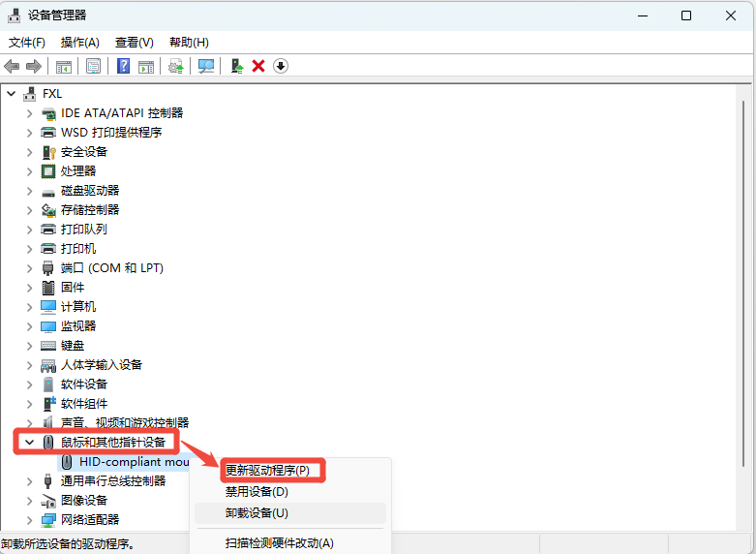Image resolution: width=756 pixels, height=554 pixels.
Task: Expand the 处理器 node
Action: tap(29, 171)
